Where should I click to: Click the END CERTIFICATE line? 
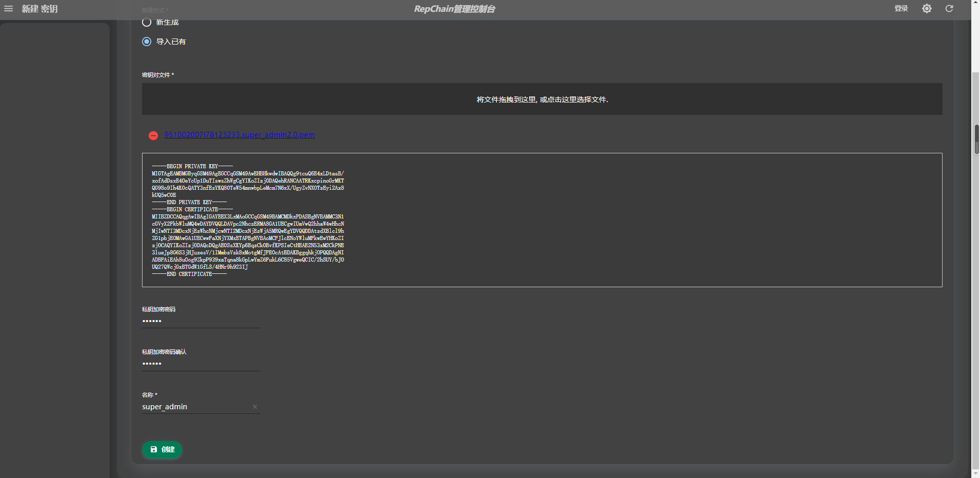(189, 274)
